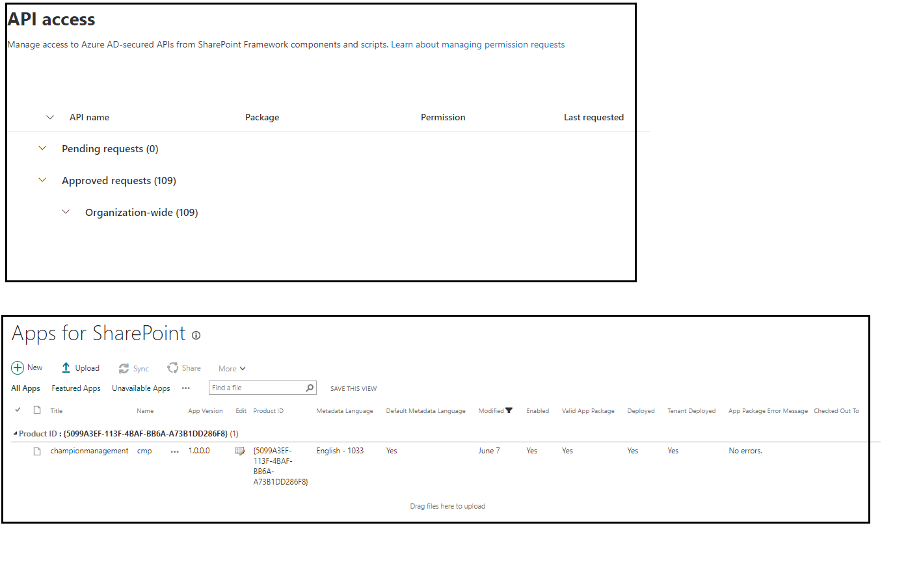Select the championmanagement row checkbox area
Screen dimensions: 921x588
18,450
